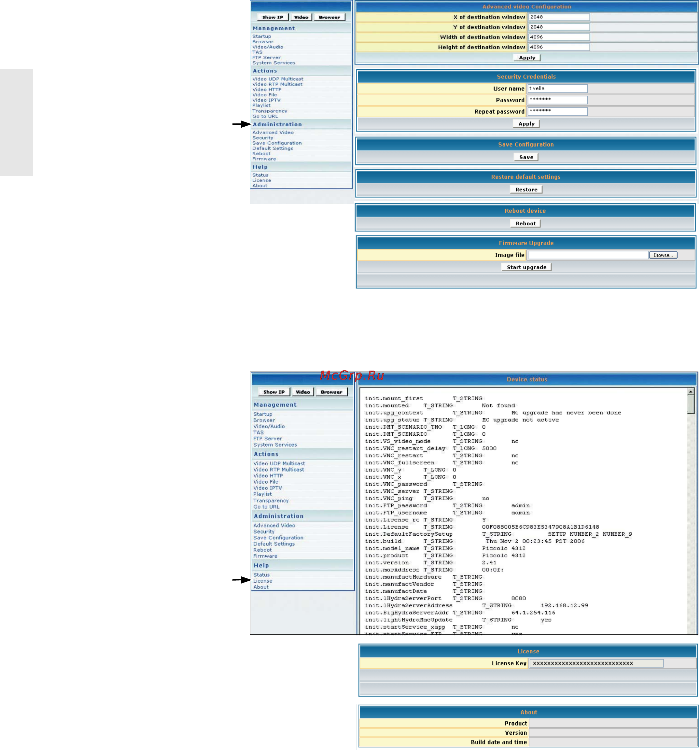Open Video File in lower sidebar
Screen dimensions: 700x750
(266, 482)
